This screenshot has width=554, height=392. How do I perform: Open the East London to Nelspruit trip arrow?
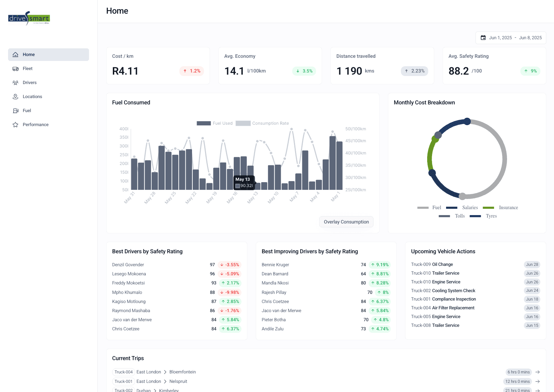pyautogui.click(x=538, y=381)
